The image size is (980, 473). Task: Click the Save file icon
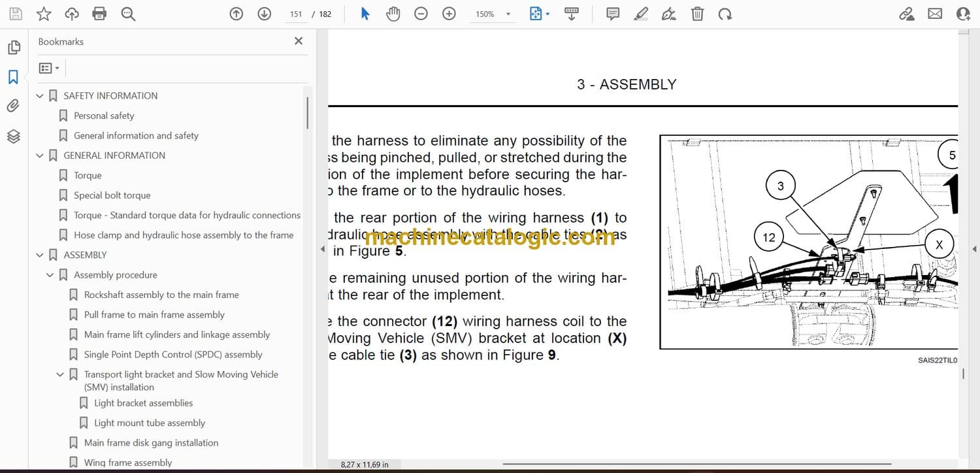click(x=16, y=14)
